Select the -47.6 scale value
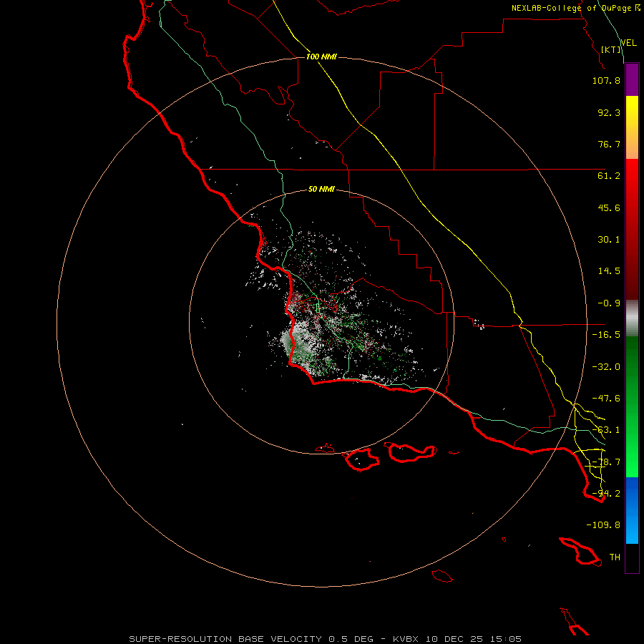Image resolution: width=644 pixels, height=644 pixels. tap(606, 399)
